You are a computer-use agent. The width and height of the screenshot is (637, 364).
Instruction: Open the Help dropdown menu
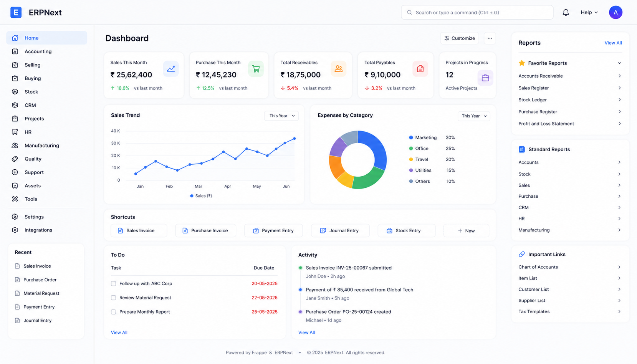(589, 12)
